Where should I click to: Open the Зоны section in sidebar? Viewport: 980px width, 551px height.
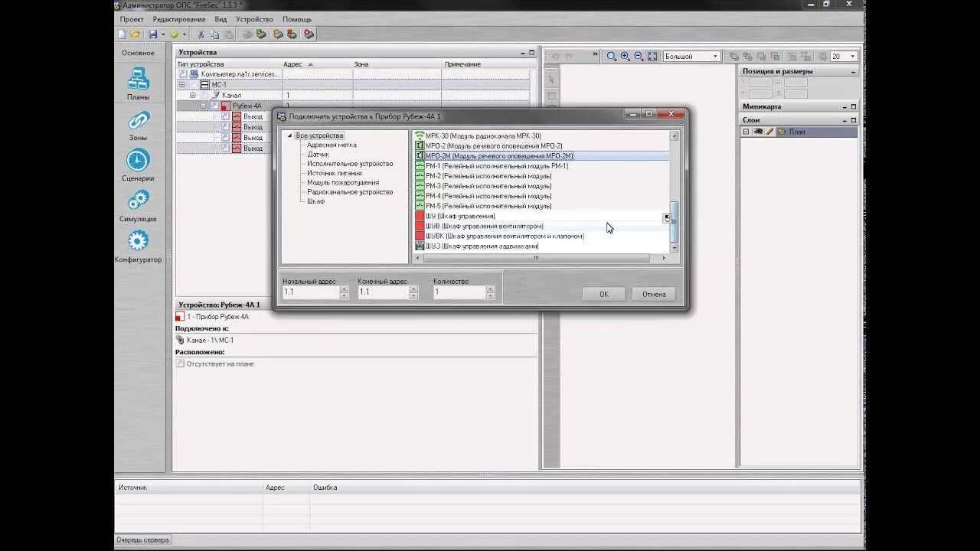pos(139,126)
